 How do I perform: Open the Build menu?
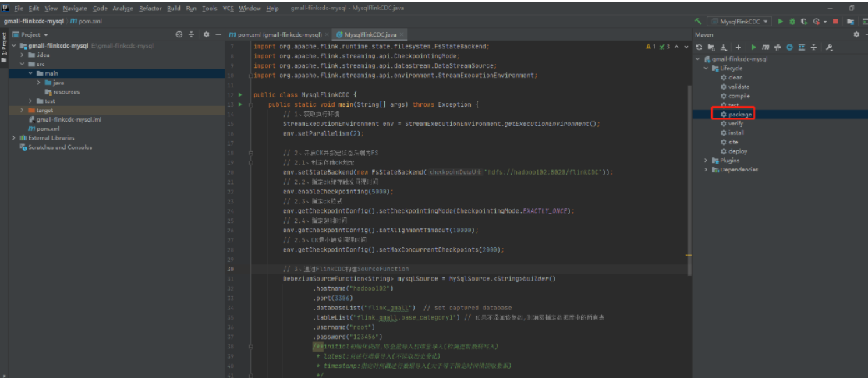[x=173, y=9]
